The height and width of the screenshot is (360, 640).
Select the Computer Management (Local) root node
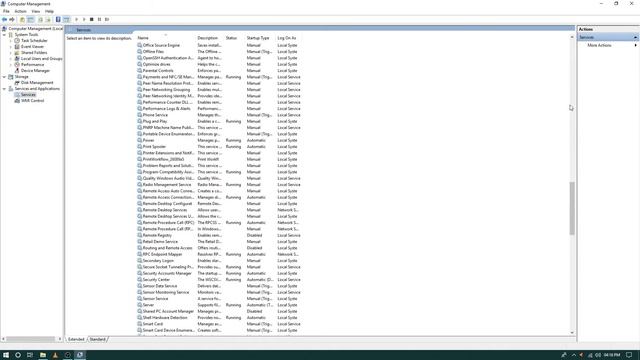pyautogui.click(x=36, y=29)
